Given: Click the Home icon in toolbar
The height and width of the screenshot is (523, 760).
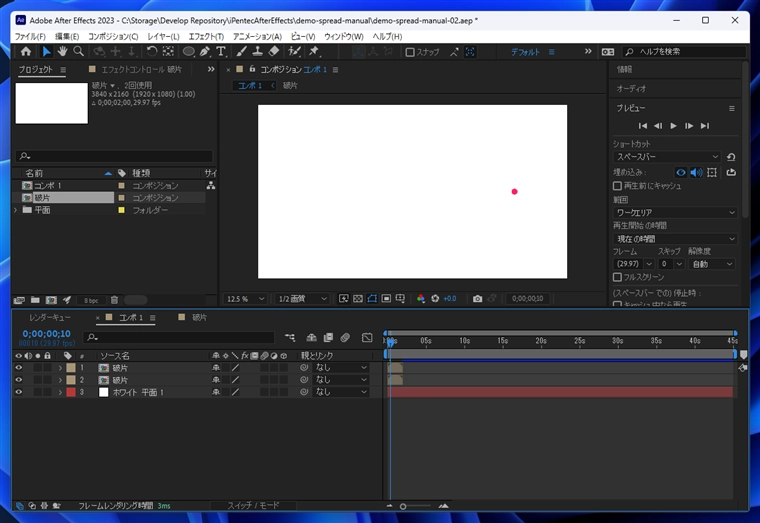Looking at the screenshot, I should 26,51.
